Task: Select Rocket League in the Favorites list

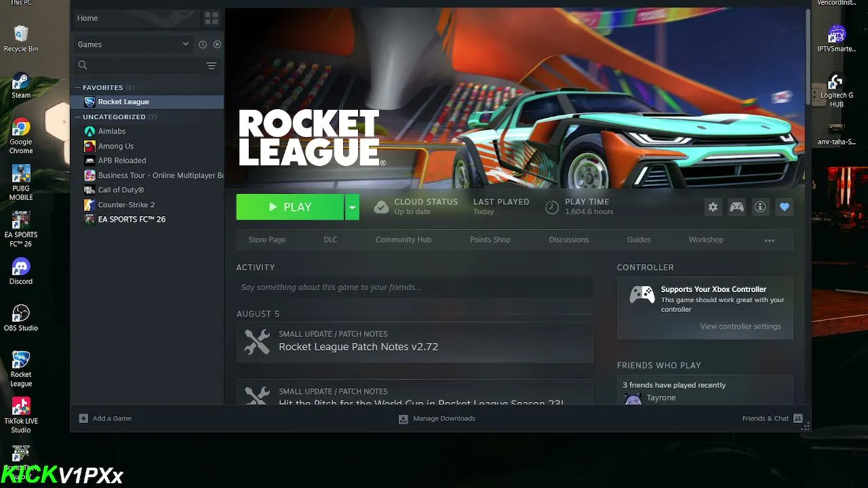Action: pos(147,102)
